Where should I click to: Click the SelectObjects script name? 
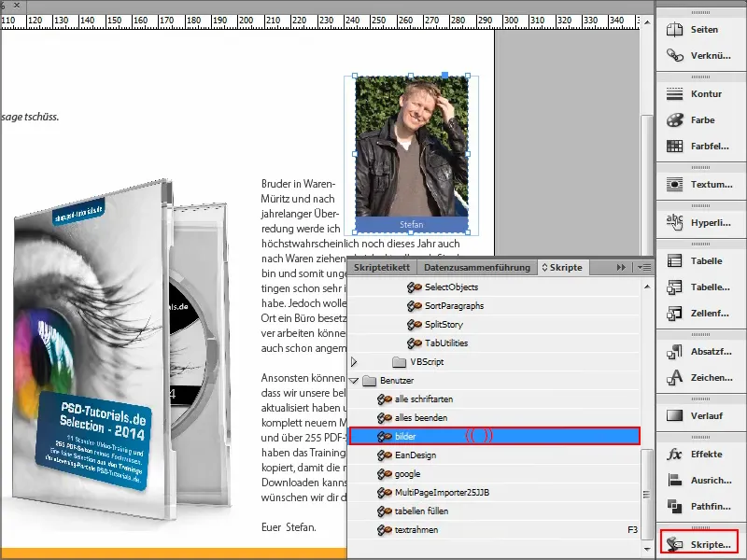(451, 287)
